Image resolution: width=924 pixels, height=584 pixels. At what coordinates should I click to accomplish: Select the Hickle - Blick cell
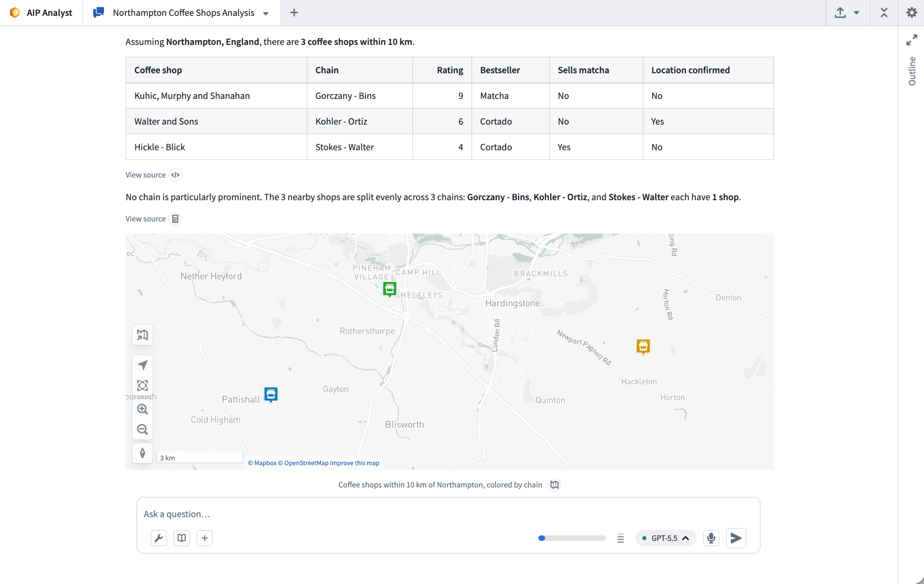pos(216,147)
